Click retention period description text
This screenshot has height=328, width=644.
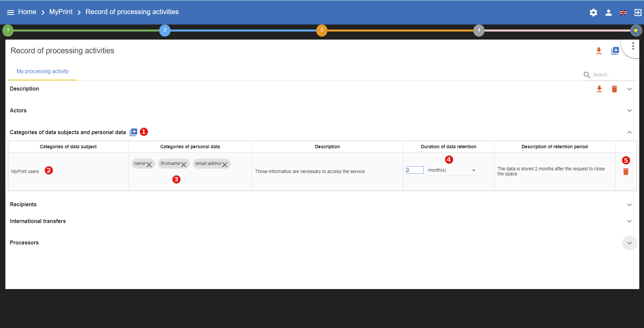pyautogui.click(x=551, y=171)
